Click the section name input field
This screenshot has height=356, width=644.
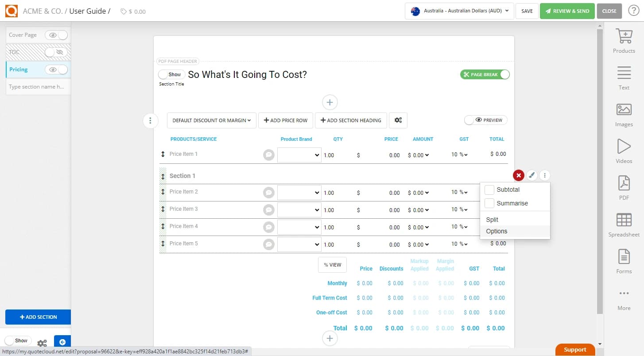click(38, 86)
